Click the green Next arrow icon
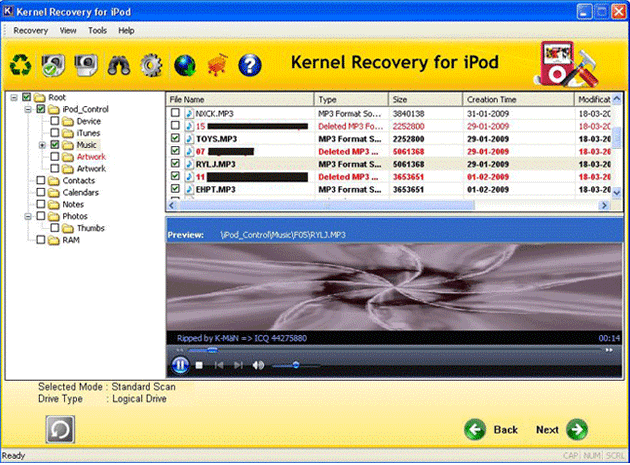Viewport: 630px width, 465px height. click(x=577, y=430)
